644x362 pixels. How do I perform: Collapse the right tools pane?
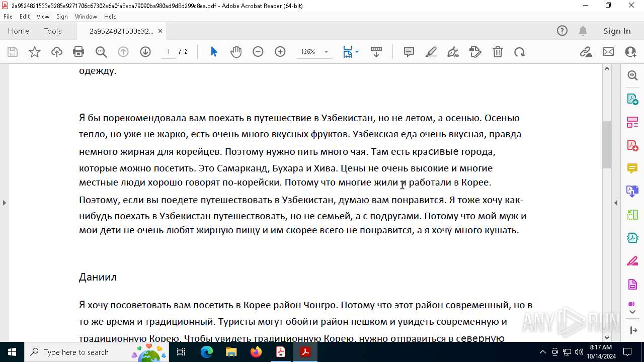pyautogui.click(x=616, y=203)
